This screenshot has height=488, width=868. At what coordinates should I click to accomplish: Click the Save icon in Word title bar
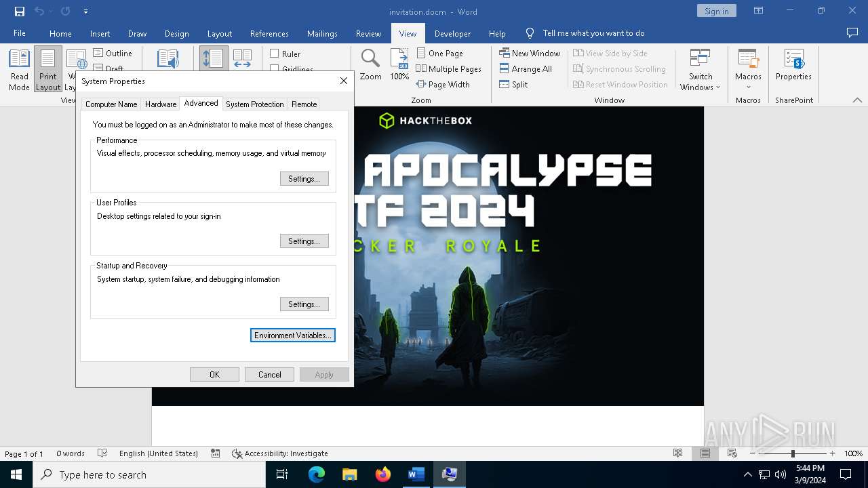(20, 12)
